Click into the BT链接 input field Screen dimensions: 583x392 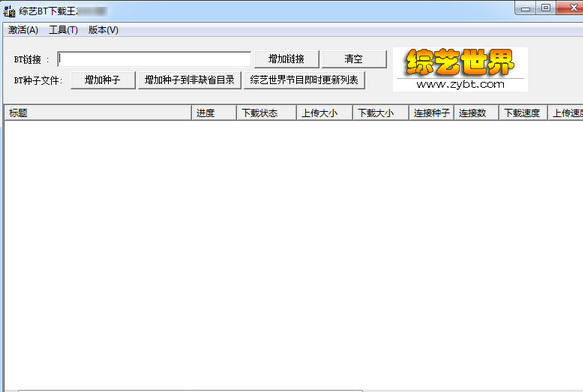coord(154,59)
